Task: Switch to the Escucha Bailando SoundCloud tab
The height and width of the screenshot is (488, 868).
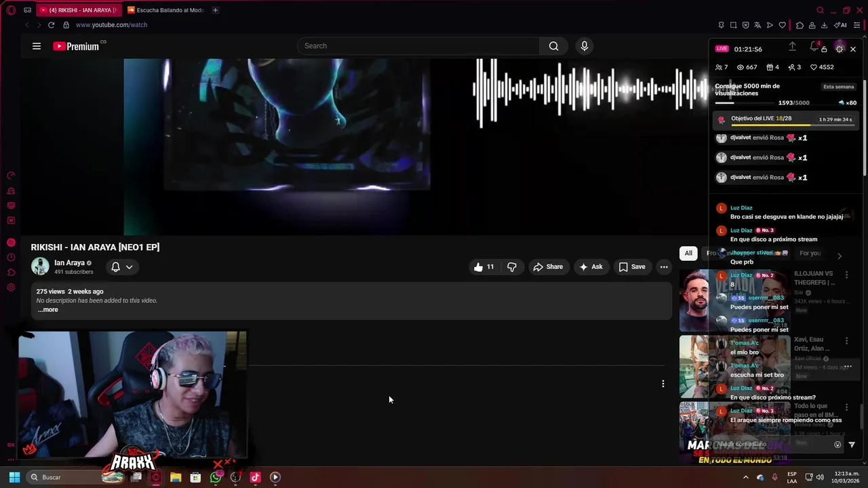Action: tap(167, 10)
